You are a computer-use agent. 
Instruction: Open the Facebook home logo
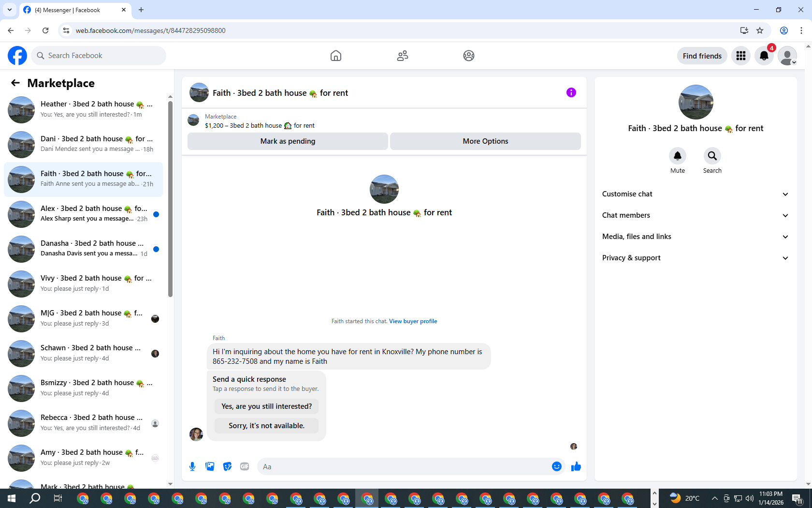point(17,56)
